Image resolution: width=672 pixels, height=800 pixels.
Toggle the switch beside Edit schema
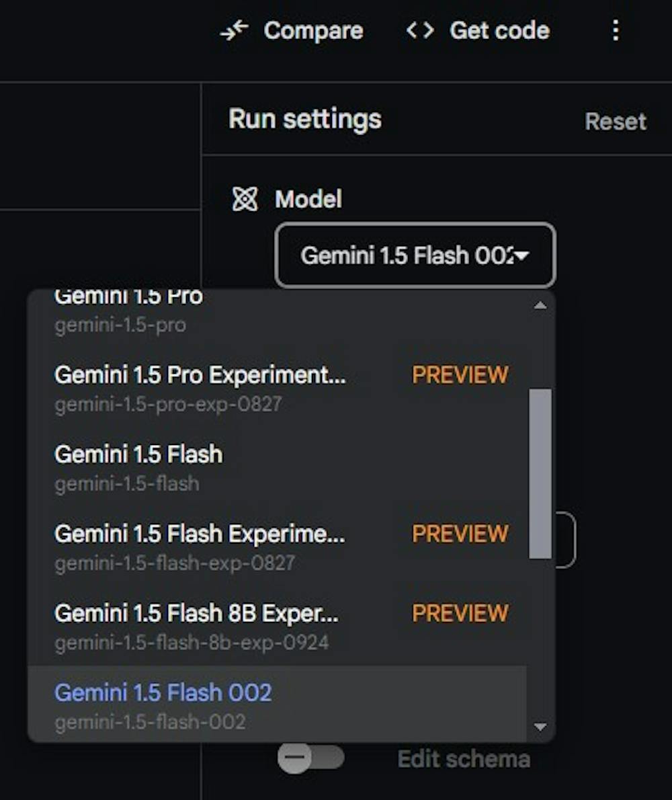[310, 758]
